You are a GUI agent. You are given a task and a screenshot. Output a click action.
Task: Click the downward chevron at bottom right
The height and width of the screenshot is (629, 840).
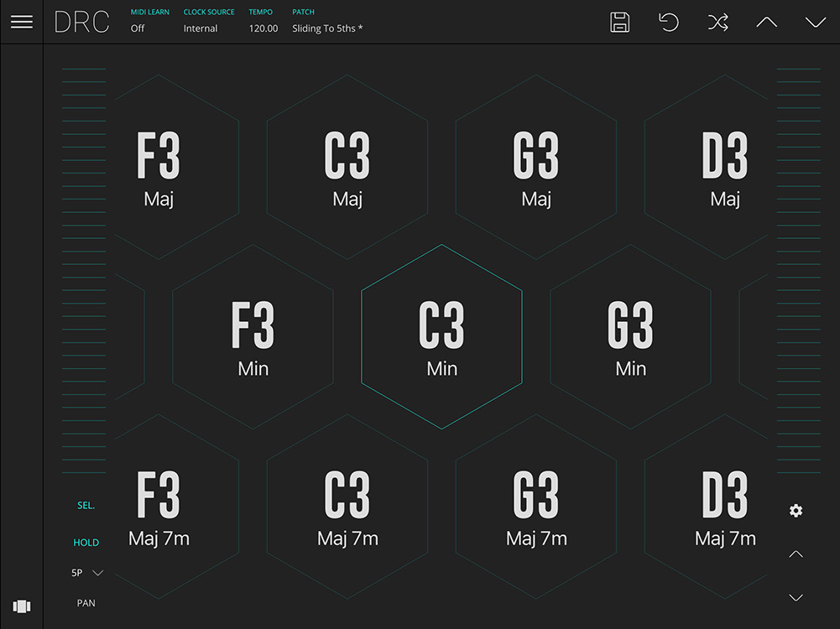point(796,598)
